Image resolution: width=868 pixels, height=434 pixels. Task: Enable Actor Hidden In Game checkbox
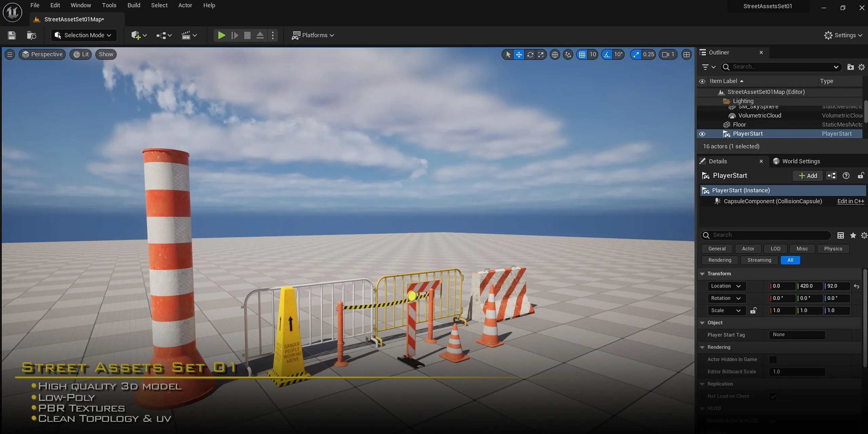[x=773, y=359]
